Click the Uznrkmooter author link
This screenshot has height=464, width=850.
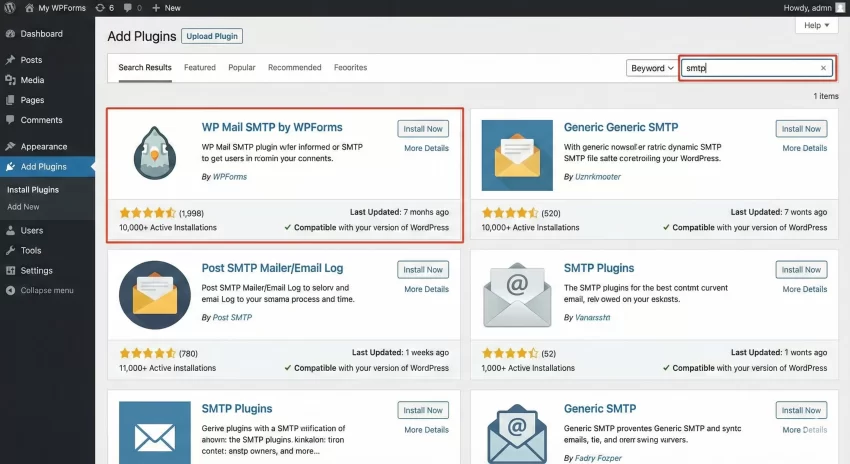click(x=597, y=177)
